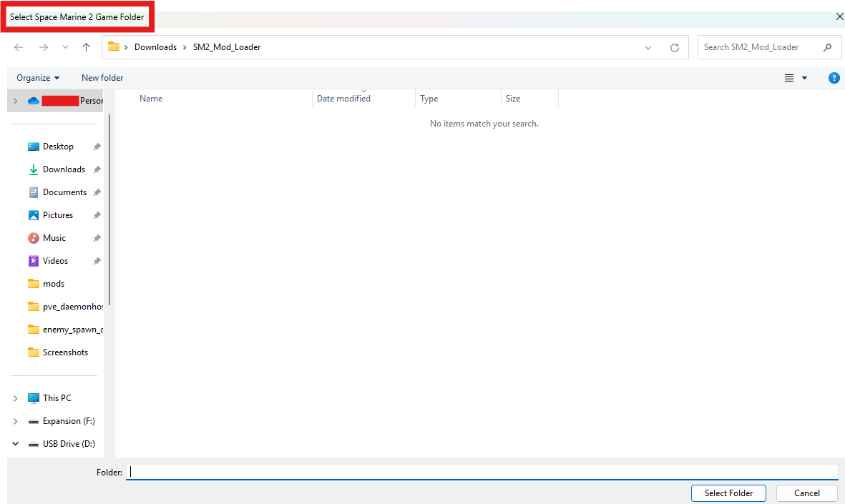This screenshot has height=504, width=845.
Task: Select Expansion (F:) drive
Action: point(69,421)
